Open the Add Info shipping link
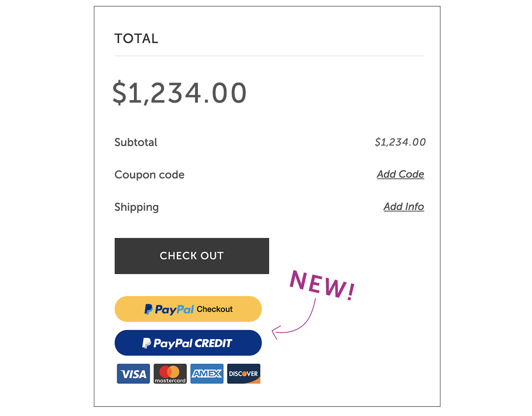The height and width of the screenshot is (416, 532). [x=404, y=206]
